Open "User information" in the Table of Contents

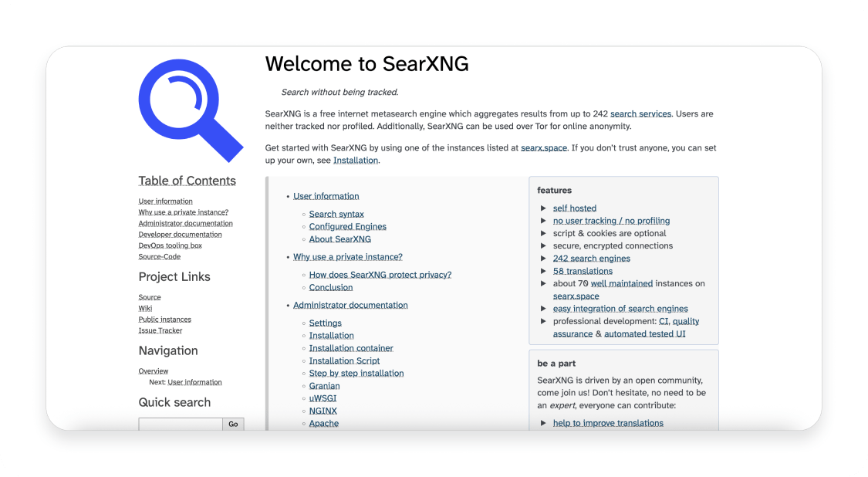[165, 201]
